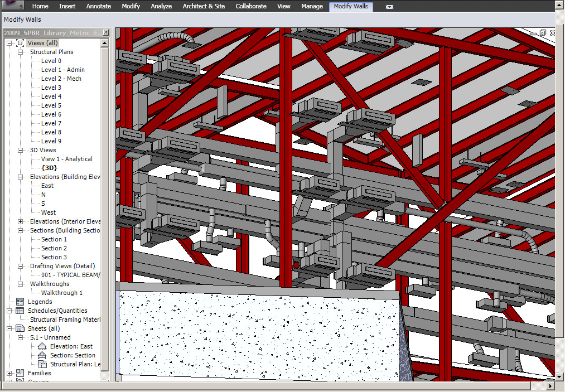Screen dimensions: 565x392
Task: Collapse the Drafting Views (Detail) branch
Action: pyautogui.click(x=21, y=266)
